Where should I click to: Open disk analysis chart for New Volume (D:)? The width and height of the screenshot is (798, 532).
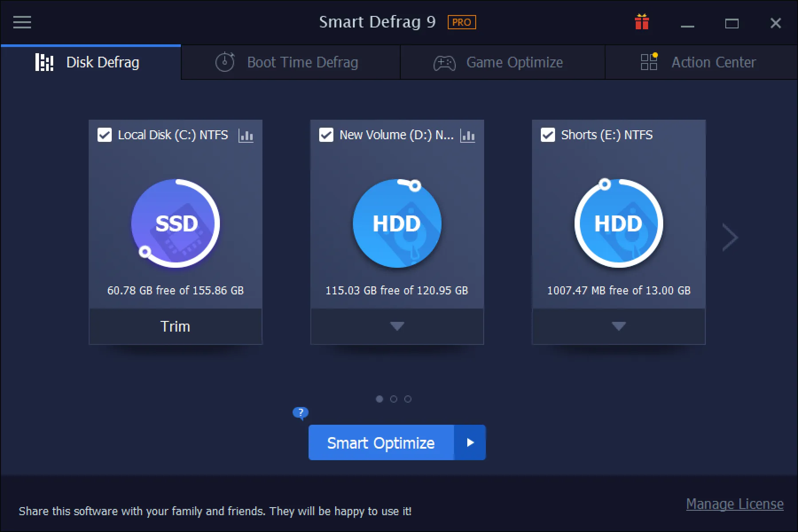point(468,135)
